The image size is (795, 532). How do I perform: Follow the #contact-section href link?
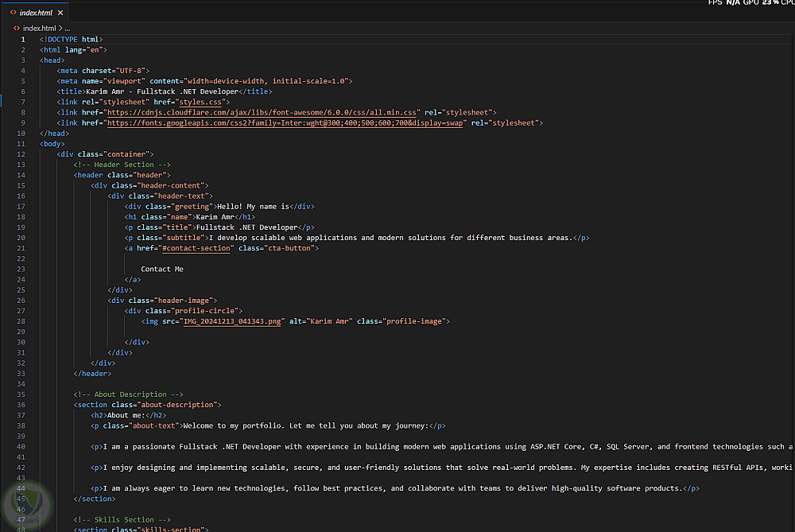pos(196,248)
